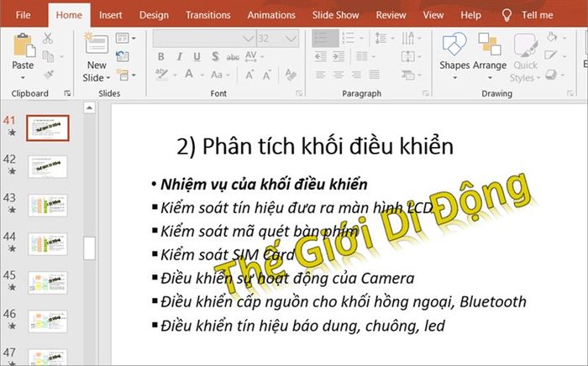Switch to the Transitions tab
The height and width of the screenshot is (366, 588).
tap(207, 15)
